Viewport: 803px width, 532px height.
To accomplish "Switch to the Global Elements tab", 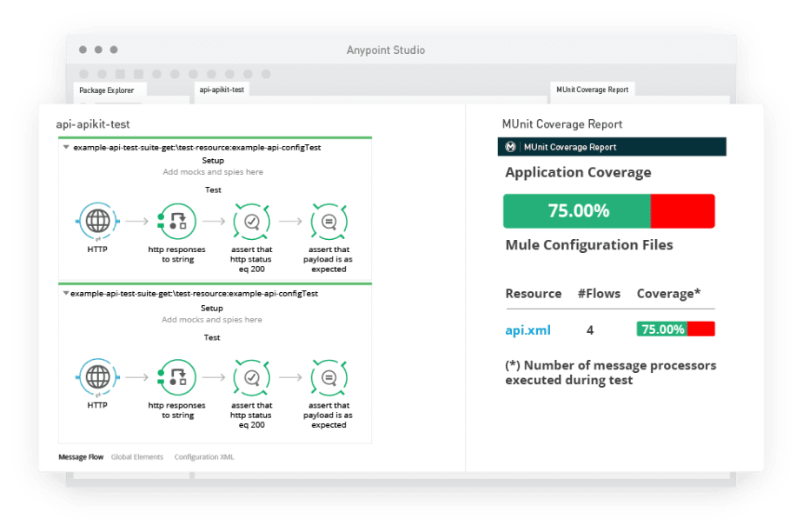I will (x=137, y=456).
